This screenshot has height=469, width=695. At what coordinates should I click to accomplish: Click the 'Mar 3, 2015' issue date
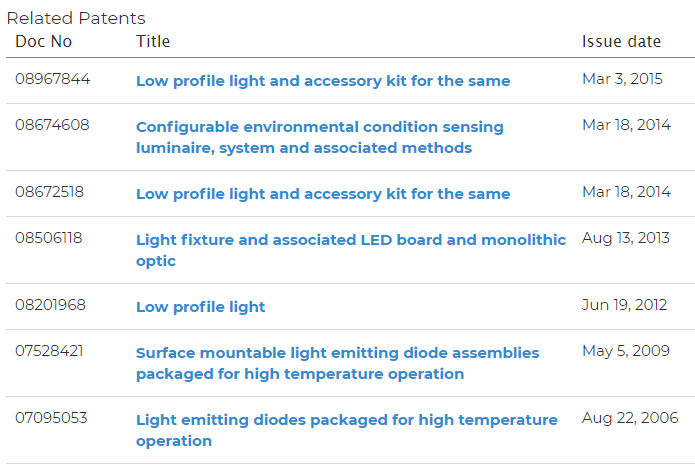click(622, 79)
